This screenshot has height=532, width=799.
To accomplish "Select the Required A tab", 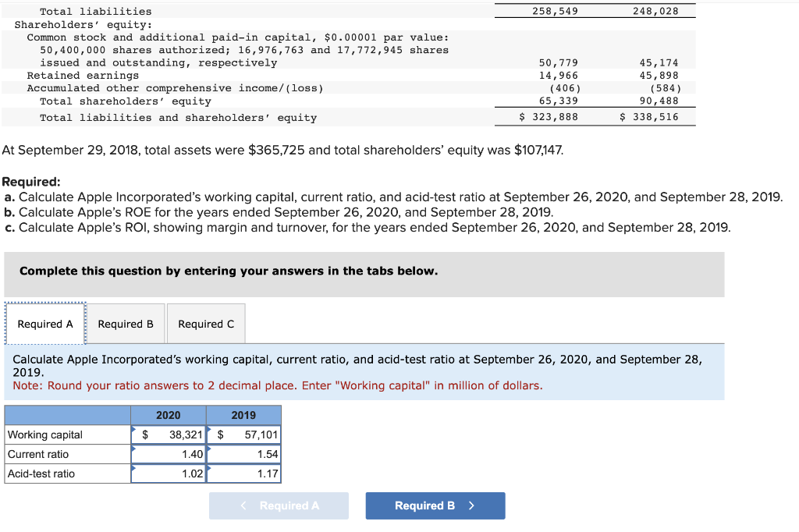I will click(44, 323).
